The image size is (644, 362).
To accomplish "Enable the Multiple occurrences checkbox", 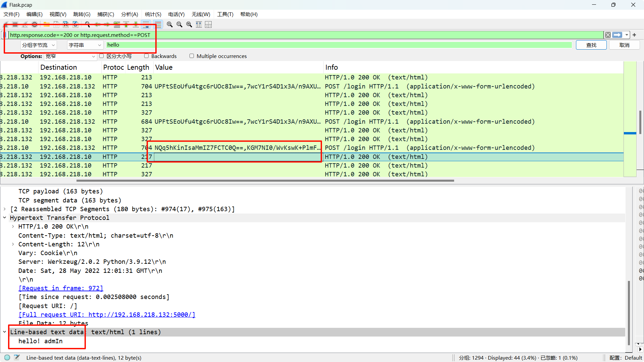I will 192,56.
